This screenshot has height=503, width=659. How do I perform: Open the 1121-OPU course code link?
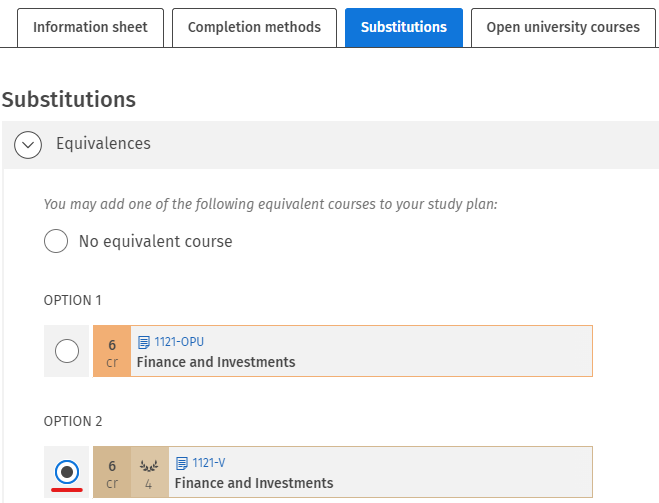179,342
